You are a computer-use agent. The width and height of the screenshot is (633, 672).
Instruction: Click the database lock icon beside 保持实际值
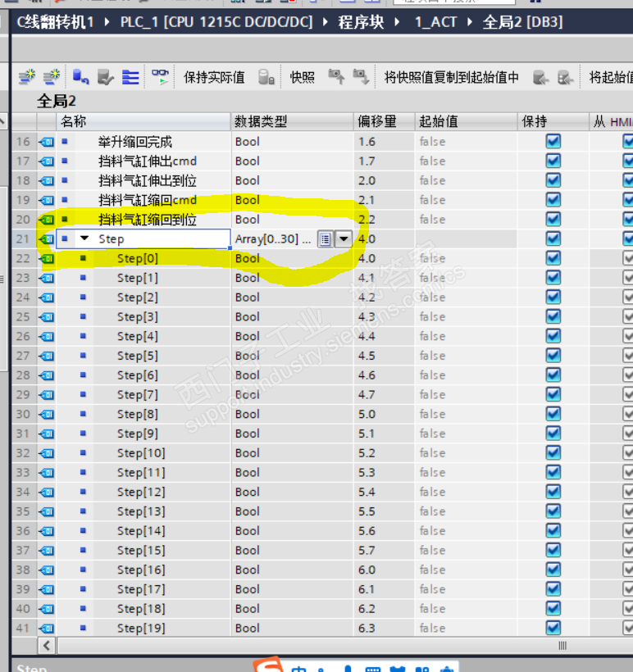point(266,77)
